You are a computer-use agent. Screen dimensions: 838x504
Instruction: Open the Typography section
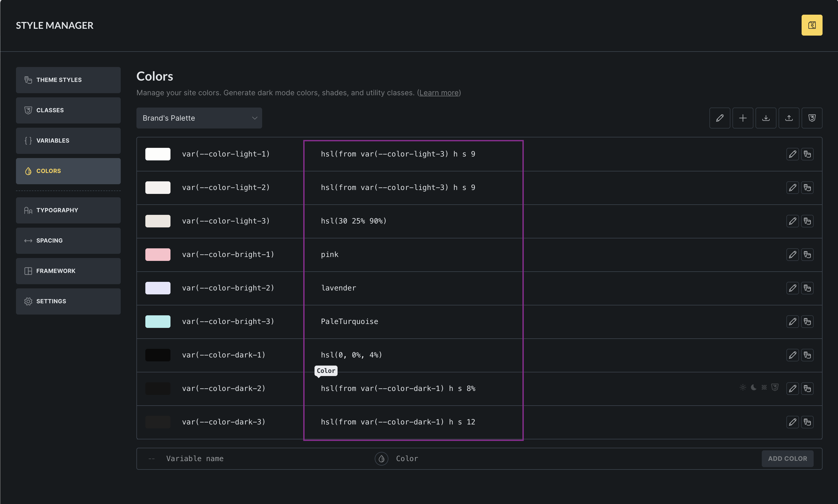(68, 210)
